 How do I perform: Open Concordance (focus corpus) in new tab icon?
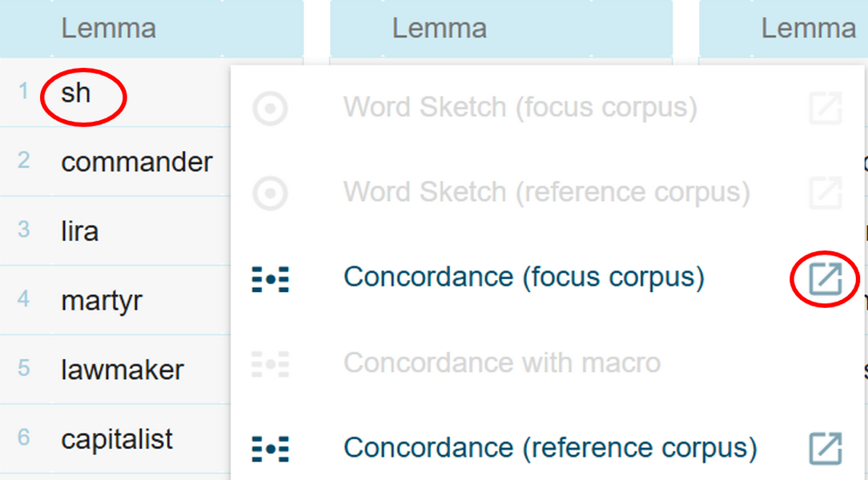pos(824,277)
